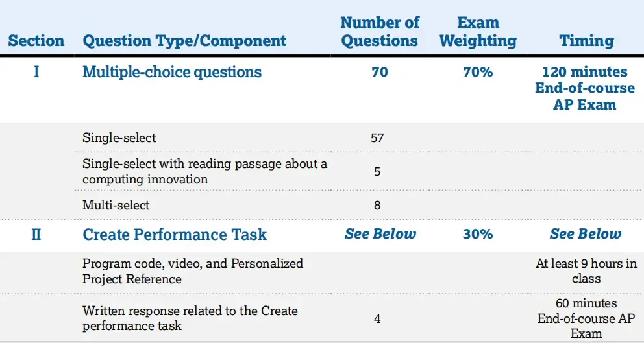Screen dimensions: 644x343
Task: Click the 120 minutes timing text
Action: (x=585, y=72)
